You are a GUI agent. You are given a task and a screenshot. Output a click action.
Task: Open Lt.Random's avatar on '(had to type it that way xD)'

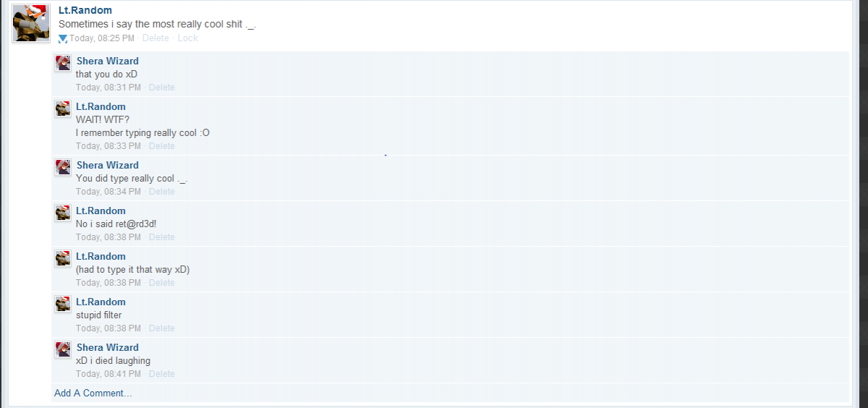coord(63,258)
